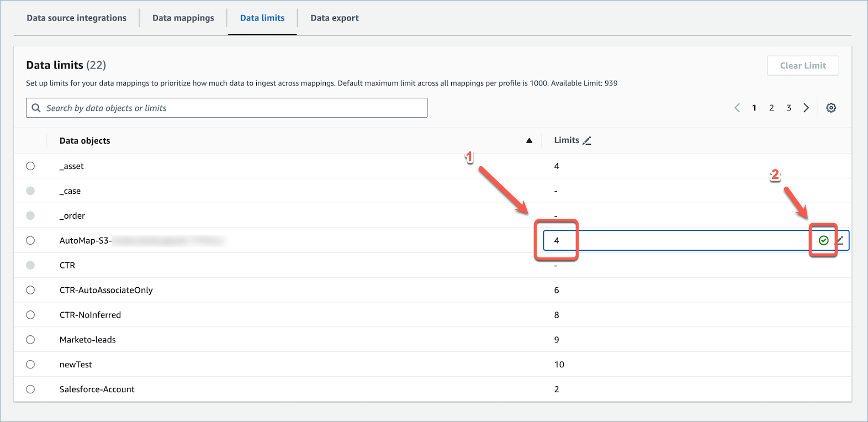Viewport: 868px width, 422px height.
Task: Sort by Data objects ascending arrow
Action: 529,141
